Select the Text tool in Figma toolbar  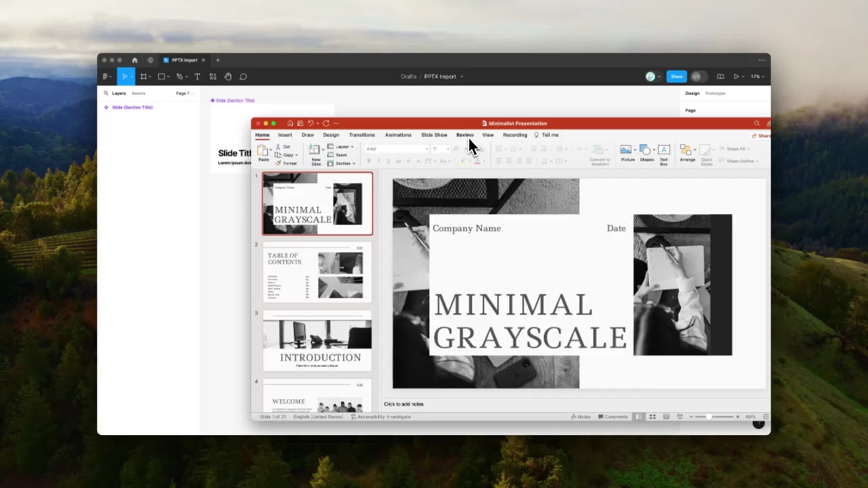(197, 77)
